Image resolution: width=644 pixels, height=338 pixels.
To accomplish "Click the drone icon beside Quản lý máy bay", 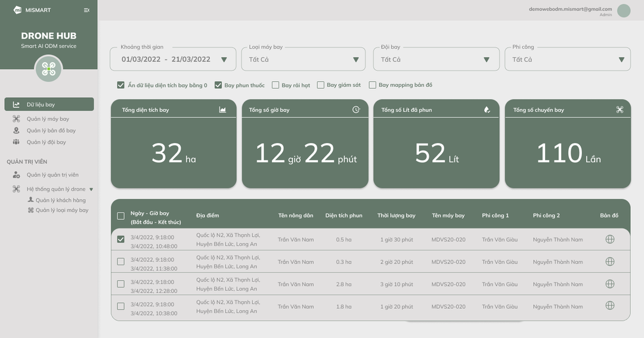I will [x=16, y=119].
